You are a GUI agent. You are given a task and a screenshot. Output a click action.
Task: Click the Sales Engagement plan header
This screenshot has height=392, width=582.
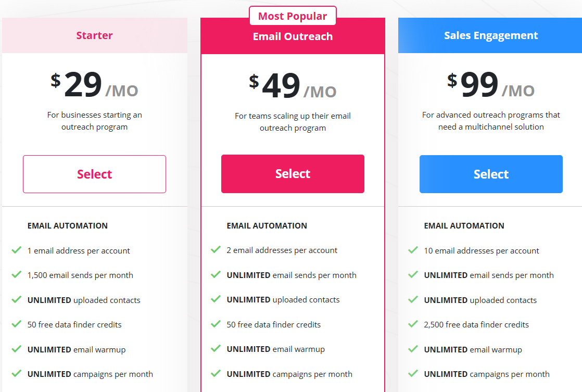[491, 35]
